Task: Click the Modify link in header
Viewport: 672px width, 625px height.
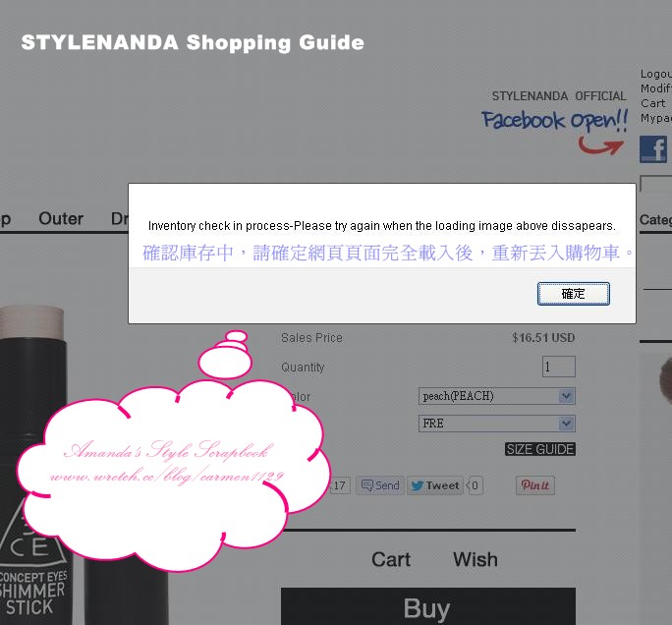Action: 655,88
